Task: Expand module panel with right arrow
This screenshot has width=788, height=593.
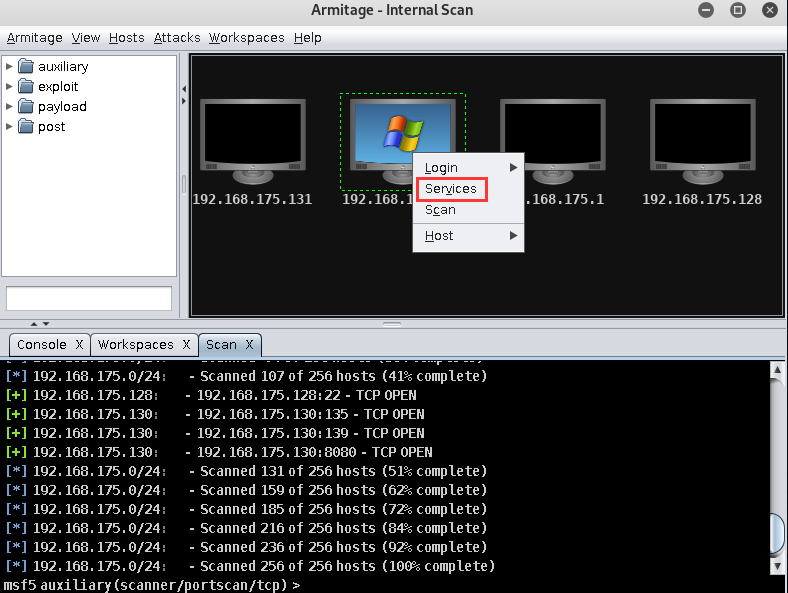Action: tap(184, 101)
